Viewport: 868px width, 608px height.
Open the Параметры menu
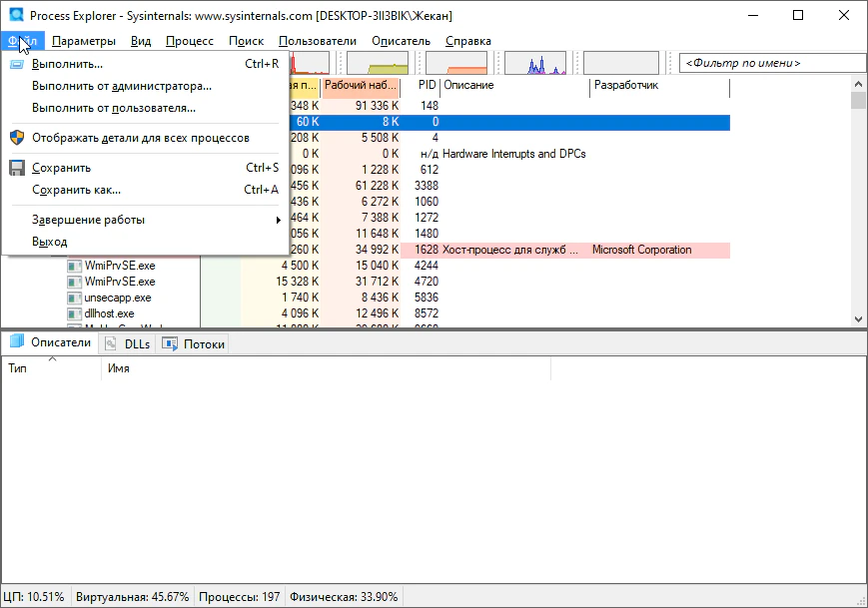click(x=84, y=41)
